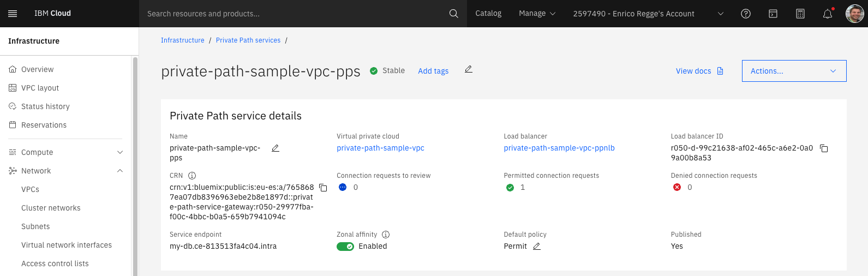Click the search resources and products field

point(295,14)
